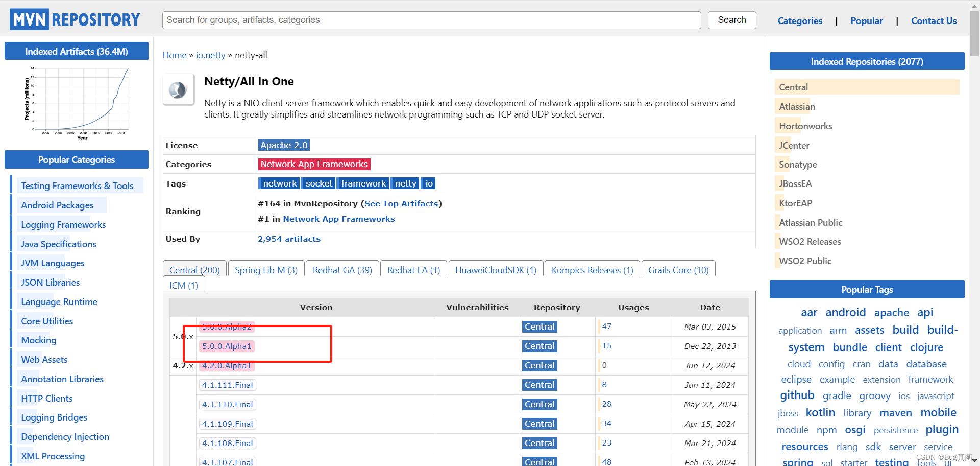The image size is (980, 466).
Task: Switch to Central (200) tab
Action: 194,270
